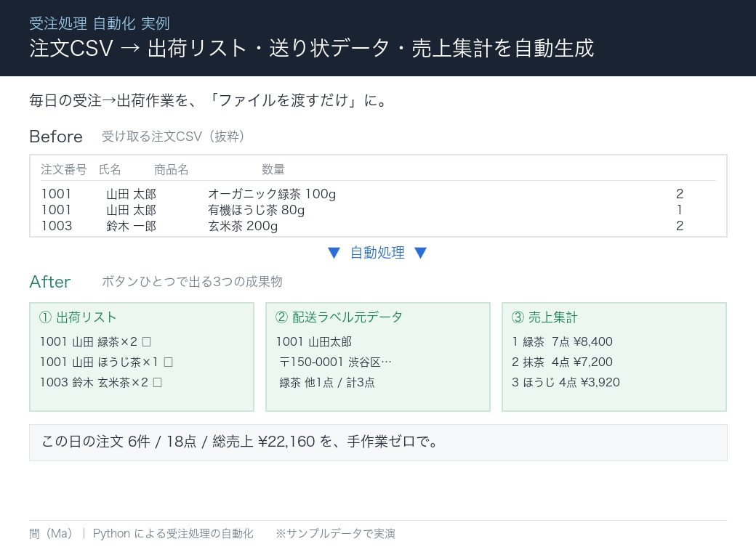Click the caption ボタンひとつで出る3つの成果物

[192, 282]
